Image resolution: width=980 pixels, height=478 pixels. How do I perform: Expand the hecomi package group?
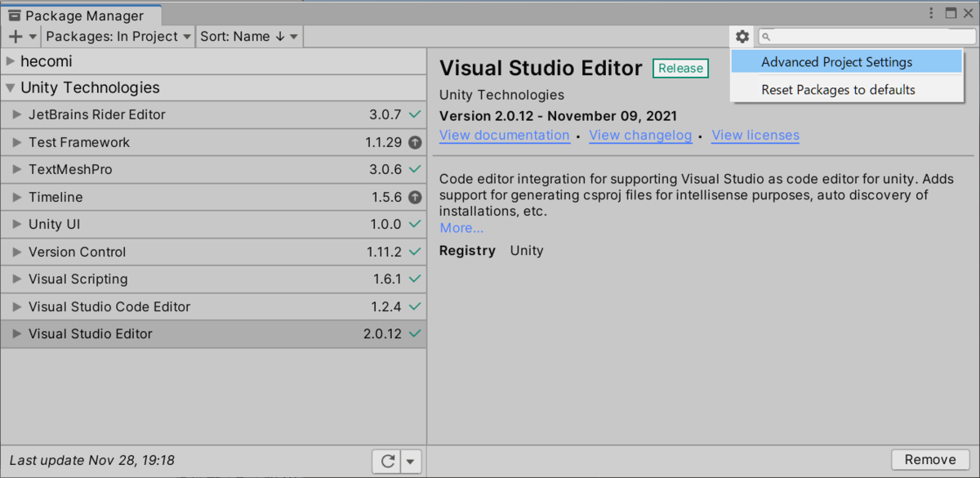10,61
